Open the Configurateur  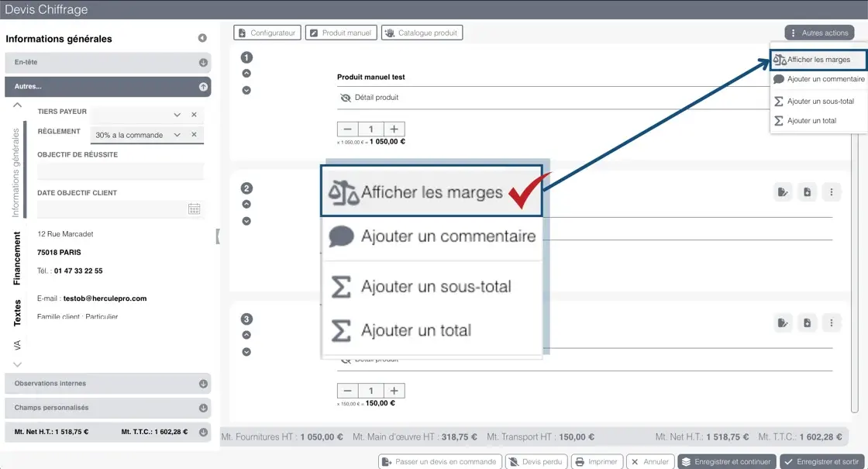coord(267,33)
